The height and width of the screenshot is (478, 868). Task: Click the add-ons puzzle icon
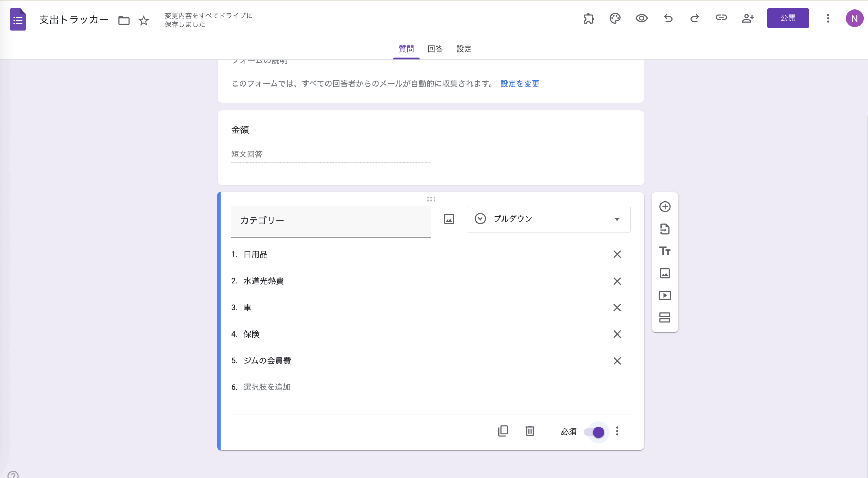[x=589, y=18]
